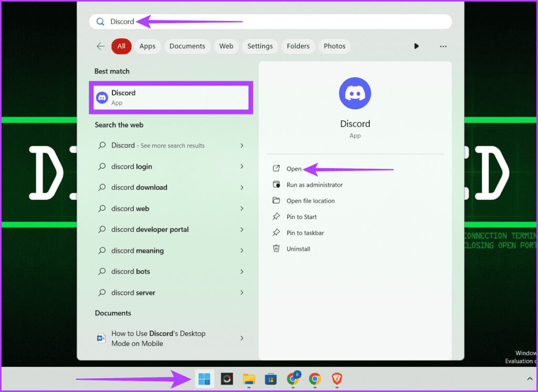Viewport: 538px width, 392px height.
Task: Click Open to launch Discord
Action: [x=294, y=169]
